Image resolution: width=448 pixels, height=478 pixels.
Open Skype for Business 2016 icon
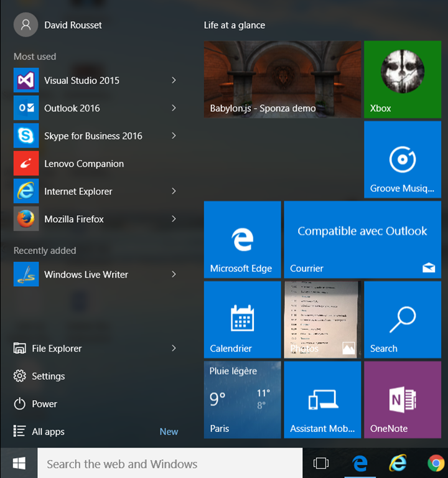pyautogui.click(x=26, y=136)
